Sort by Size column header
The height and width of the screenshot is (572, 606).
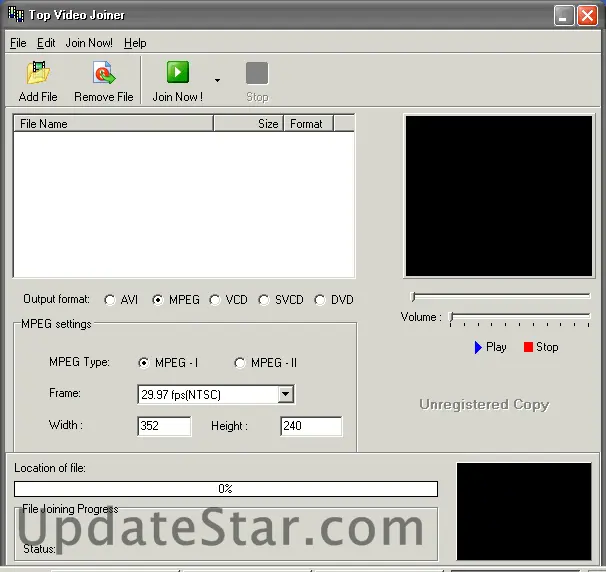point(249,124)
